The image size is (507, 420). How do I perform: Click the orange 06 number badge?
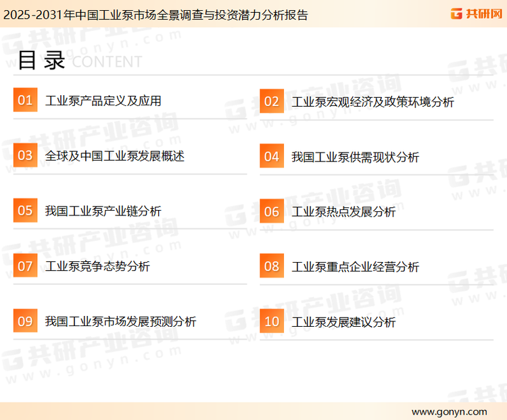pos(272,211)
